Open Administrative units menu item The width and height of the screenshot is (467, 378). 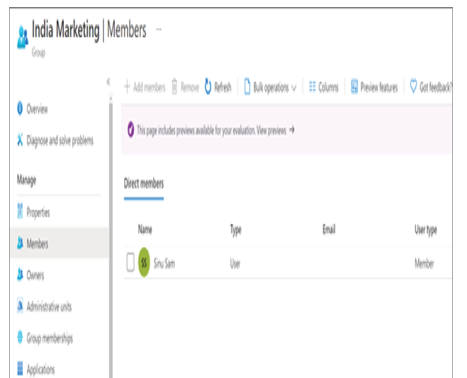click(49, 306)
